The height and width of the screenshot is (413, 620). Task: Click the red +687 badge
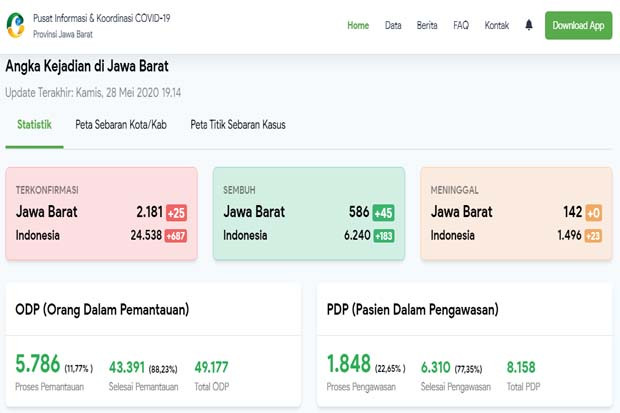(x=176, y=236)
